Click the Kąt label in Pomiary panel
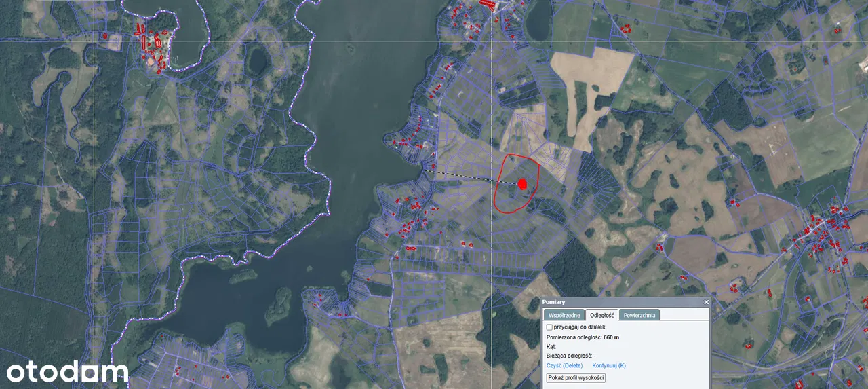868x389 pixels. point(551,346)
